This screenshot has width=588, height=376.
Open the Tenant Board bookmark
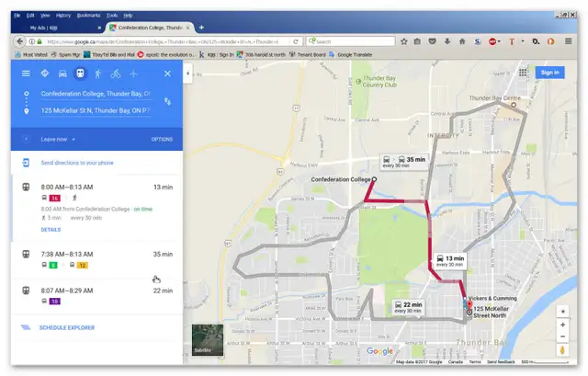[308, 55]
